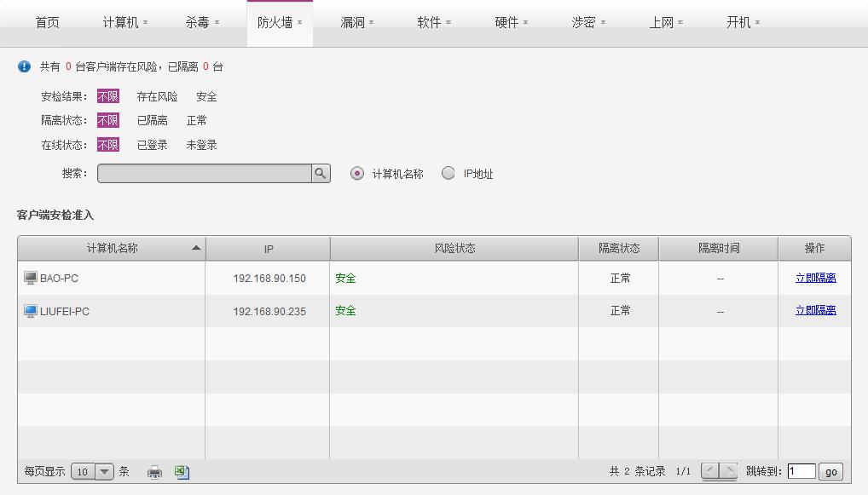Filter 隔离状态 by 正常
The image size is (868, 495).
(x=196, y=121)
